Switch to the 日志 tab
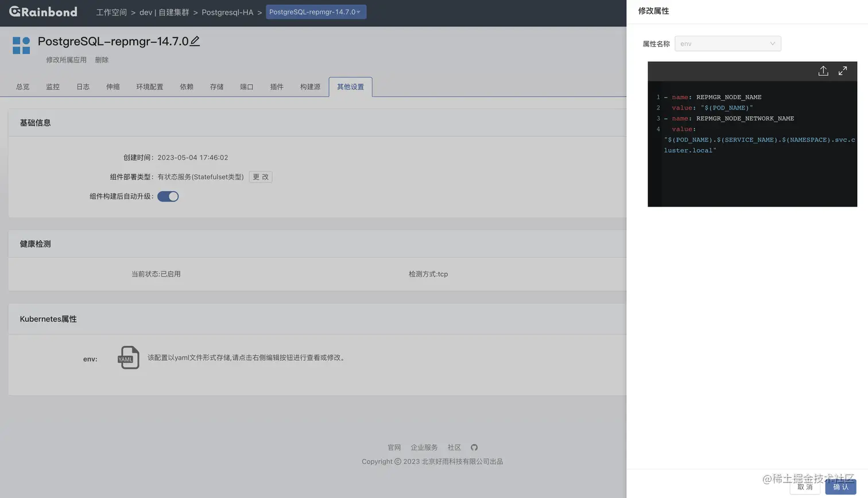 (83, 87)
